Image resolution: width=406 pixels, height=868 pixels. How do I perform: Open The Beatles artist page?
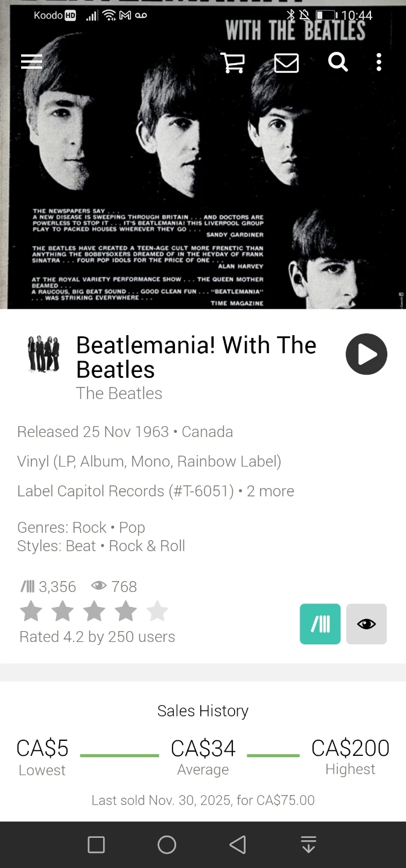click(x=119, y=394)
